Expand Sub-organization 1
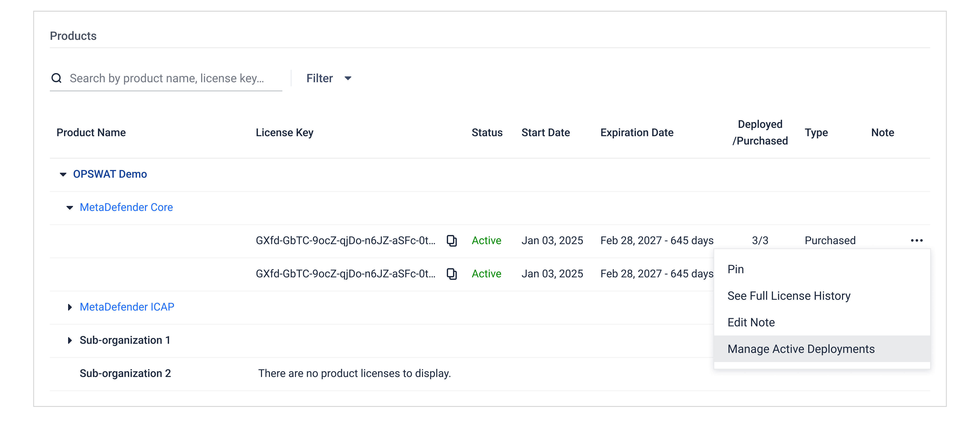Viewport: 980px width, 421px height. coord(70,340)
